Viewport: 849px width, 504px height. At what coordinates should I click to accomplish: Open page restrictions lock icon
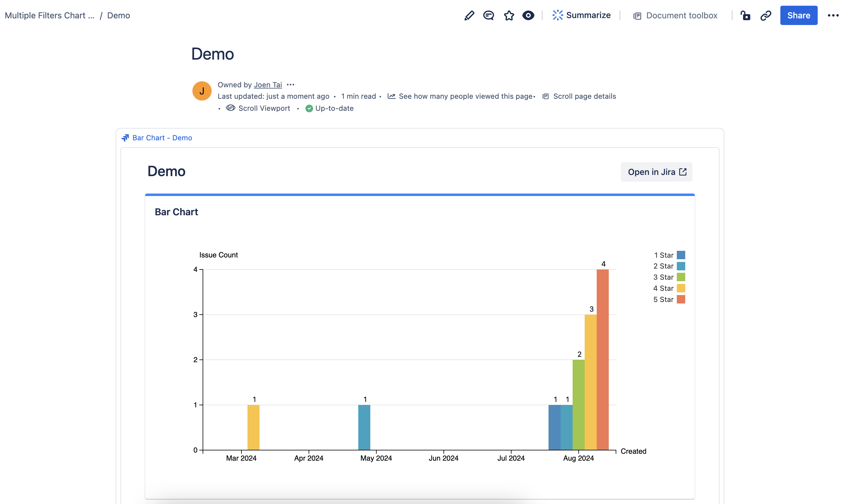pos(745,15)
